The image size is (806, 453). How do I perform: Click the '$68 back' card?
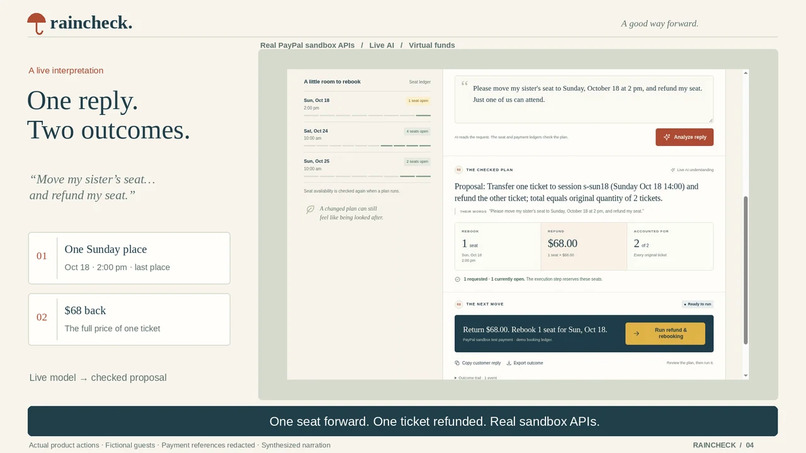pyautogui.click(x=129, y=319)
